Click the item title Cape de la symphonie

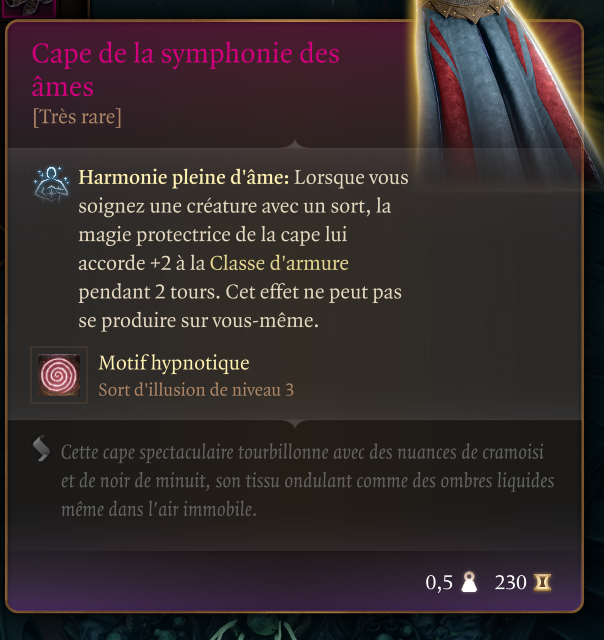coord(186,70)
